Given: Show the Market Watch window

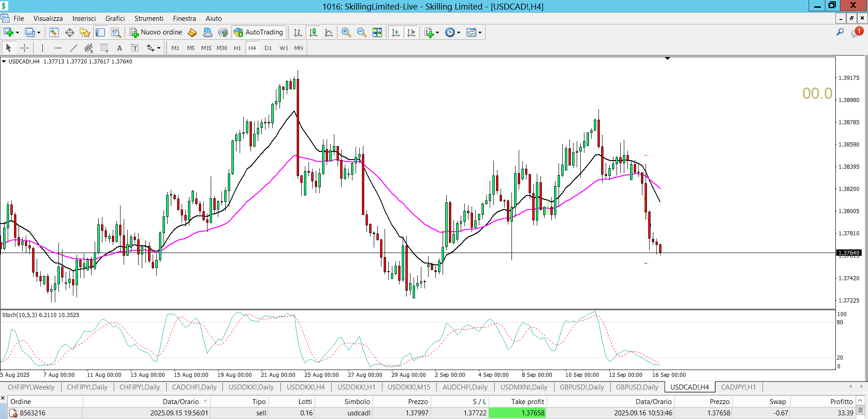Looking at the screenshot, I should (x=54, y=32).
